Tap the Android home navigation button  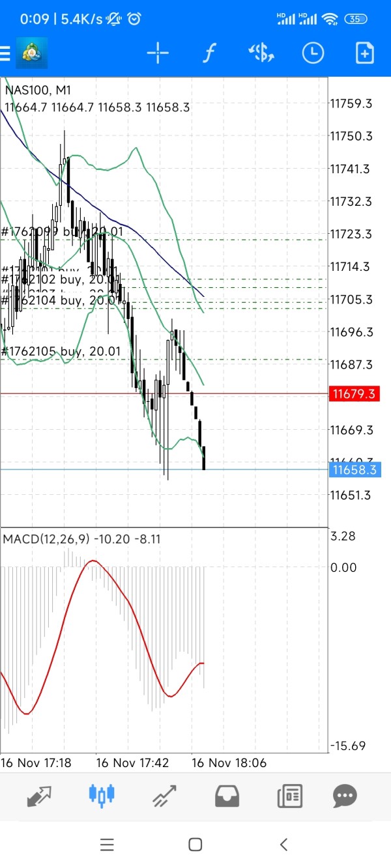click(x=195, y=845)
